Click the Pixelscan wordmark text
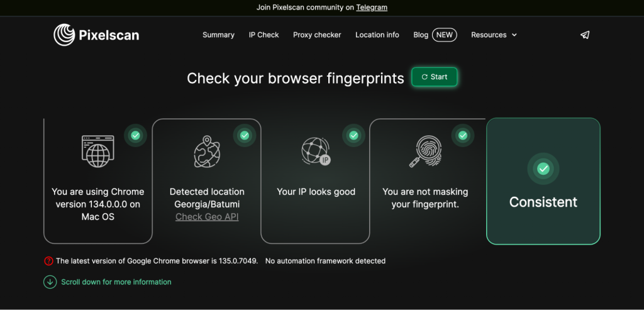 pyautogui.click(x=109, y=35)
